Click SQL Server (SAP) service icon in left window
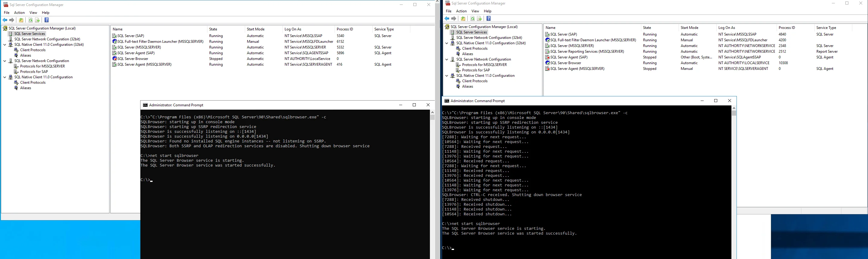The image size is (868, 259). (x=115, y=36)
